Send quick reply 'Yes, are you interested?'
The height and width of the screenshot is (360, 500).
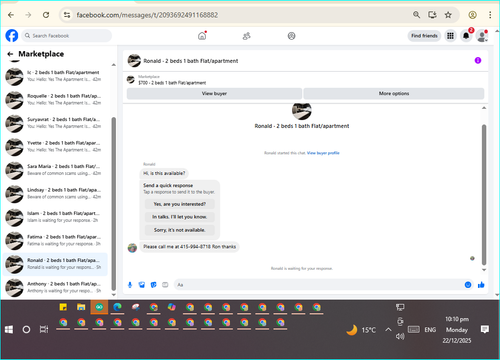tap(180, 204)
